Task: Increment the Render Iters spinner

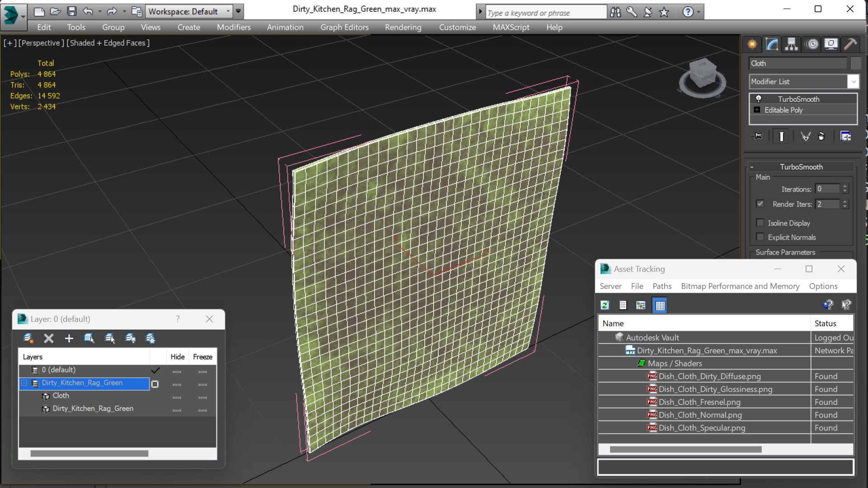Action: click(845, 201)
